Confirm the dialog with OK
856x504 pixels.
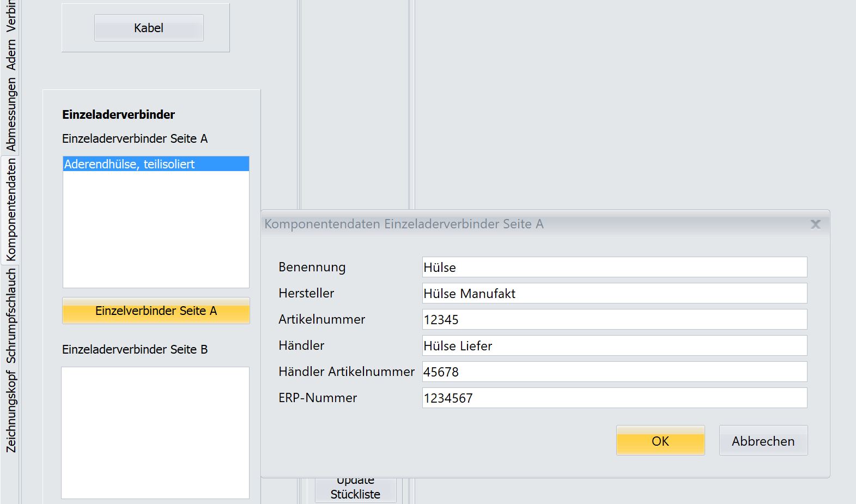pos(660,441)
